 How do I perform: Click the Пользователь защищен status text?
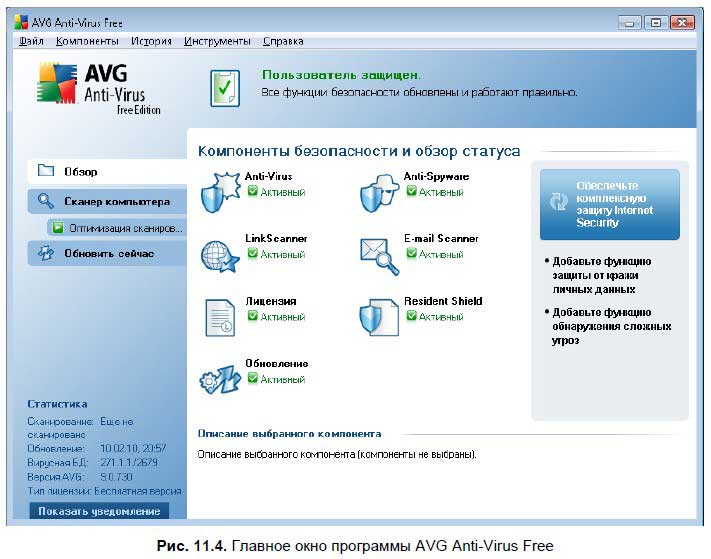341,75
